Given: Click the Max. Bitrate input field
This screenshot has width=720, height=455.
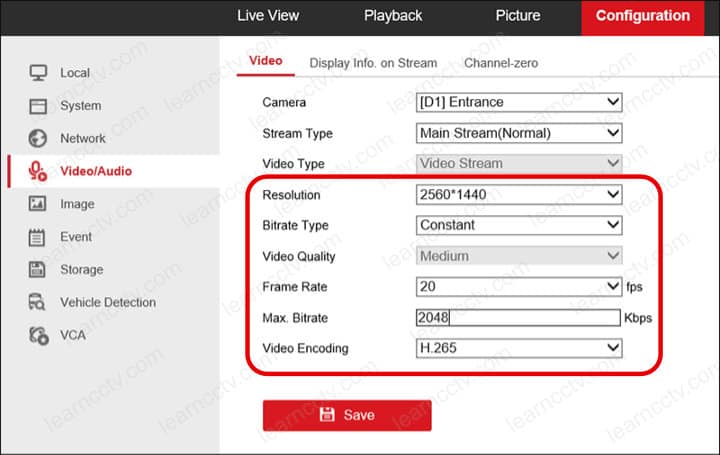Looking at the screenshot, I should point(519,318).
